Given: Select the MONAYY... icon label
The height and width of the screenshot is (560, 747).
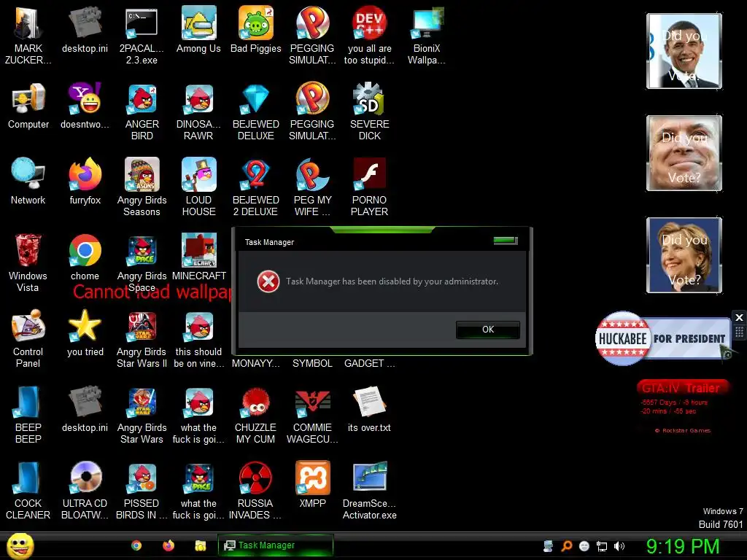Looking at the screenshot, I should click(256, 363).
